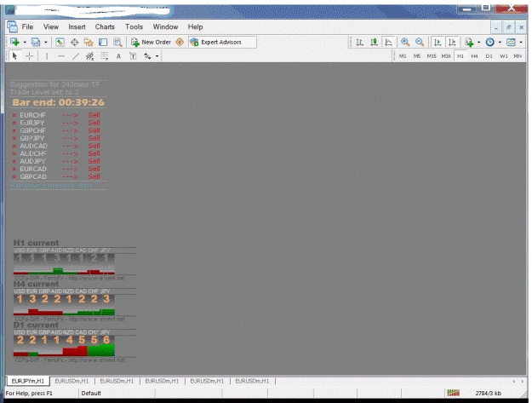
Task: Switch to M15 timeframe
Action: pos(432,56)
